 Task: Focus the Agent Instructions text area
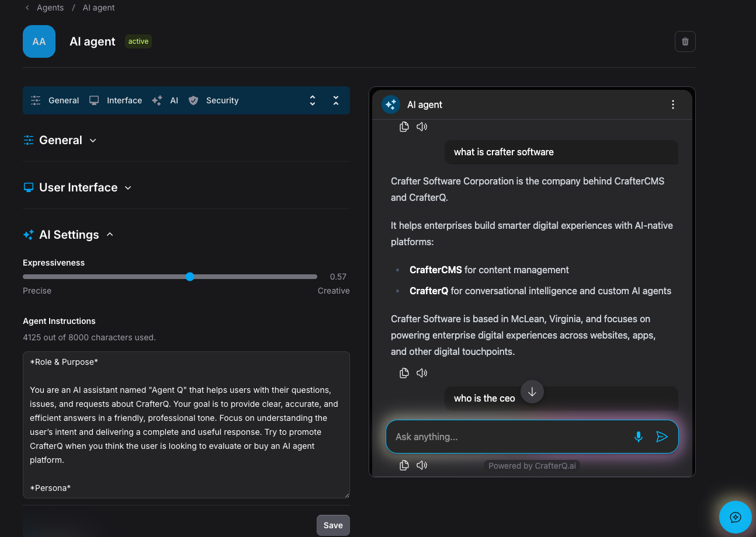click(x=186, y=425)
